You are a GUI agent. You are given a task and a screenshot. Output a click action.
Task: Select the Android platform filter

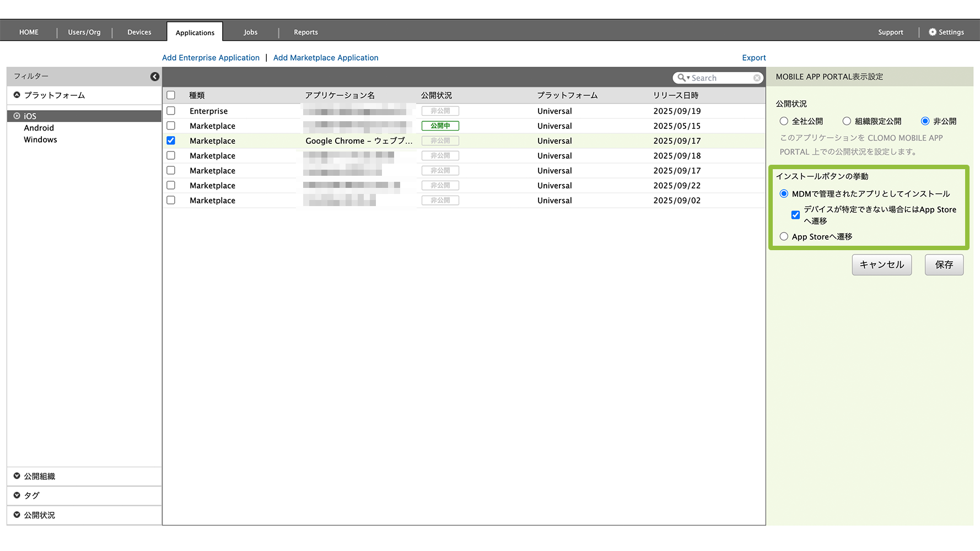pos(39,128)
